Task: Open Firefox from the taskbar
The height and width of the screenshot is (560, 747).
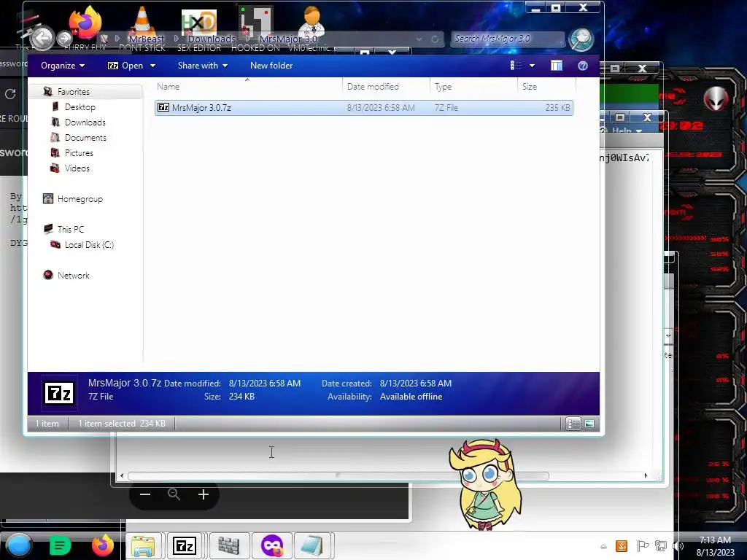Action: tap(102, 545)
